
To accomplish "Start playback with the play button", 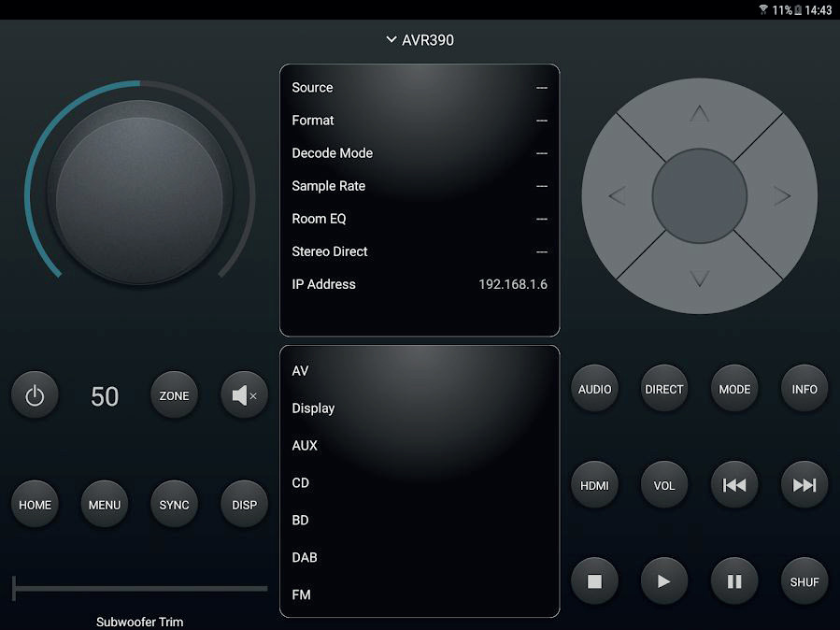I will [x=664, y=581].
